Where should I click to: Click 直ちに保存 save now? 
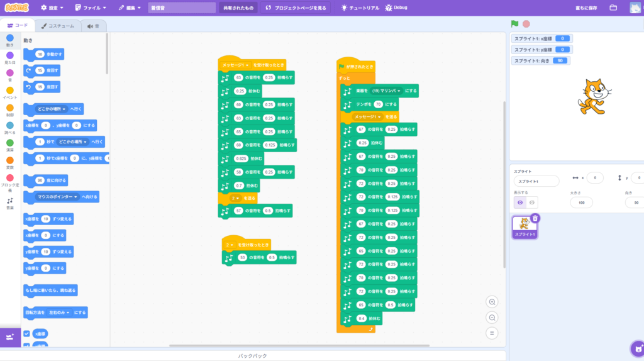586,8
